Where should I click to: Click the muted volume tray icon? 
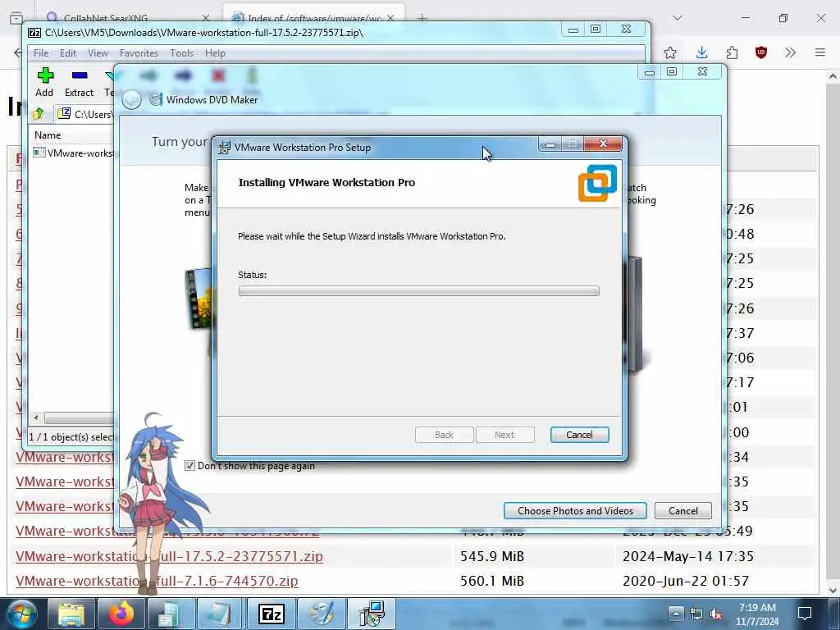tap(716, 614)
